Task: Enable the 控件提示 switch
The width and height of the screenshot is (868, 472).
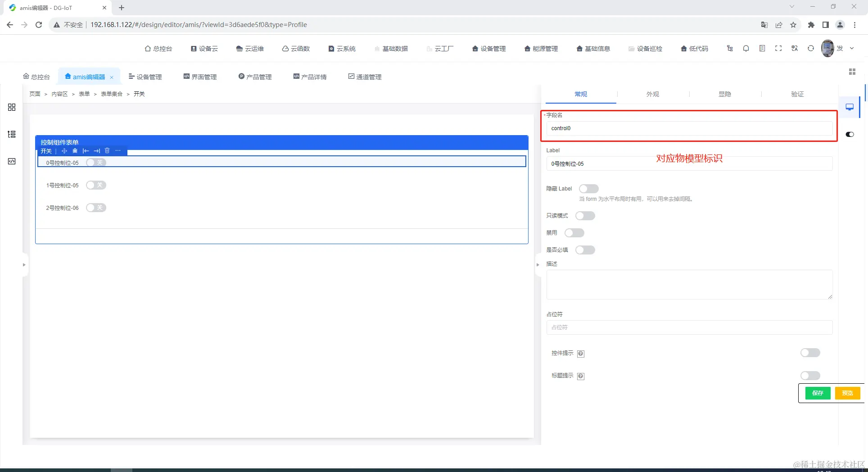Action: point(810,353)
